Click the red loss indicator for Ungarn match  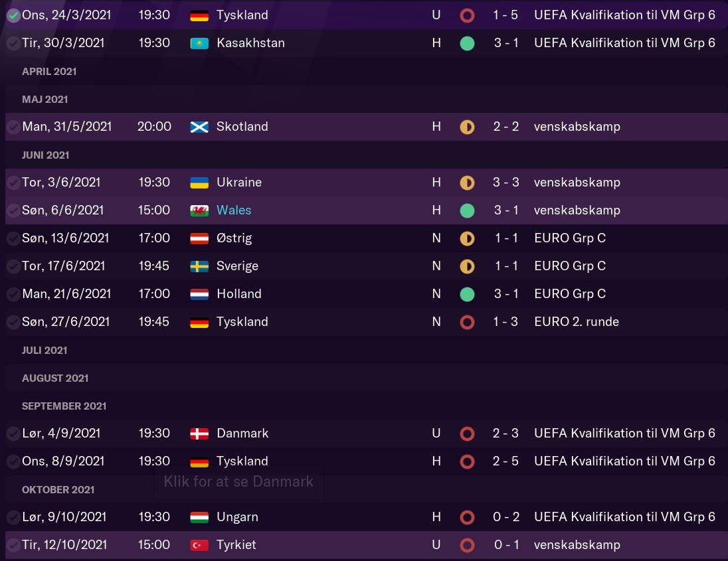467,517
